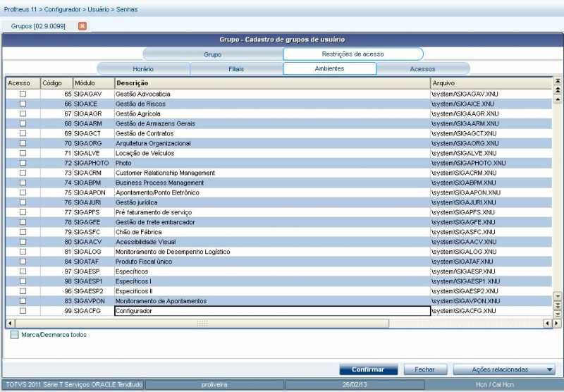
Task: Tick checkbox for SIGACRM row
Action: 23,173
